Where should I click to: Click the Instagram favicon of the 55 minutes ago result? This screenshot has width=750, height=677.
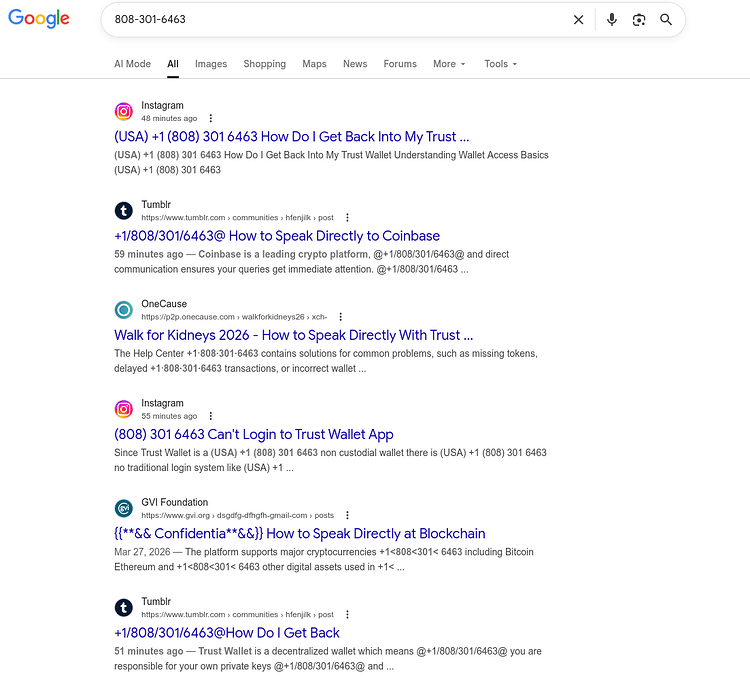[123, 409]
